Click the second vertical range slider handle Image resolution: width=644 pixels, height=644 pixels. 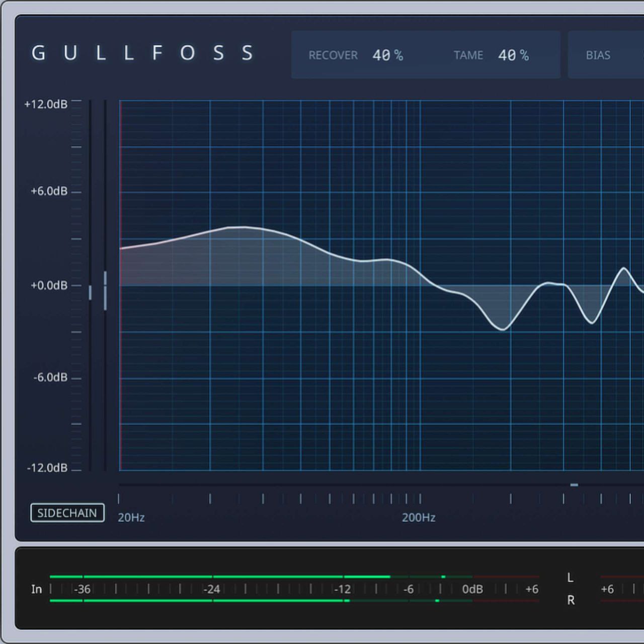[x=105, y=290]
